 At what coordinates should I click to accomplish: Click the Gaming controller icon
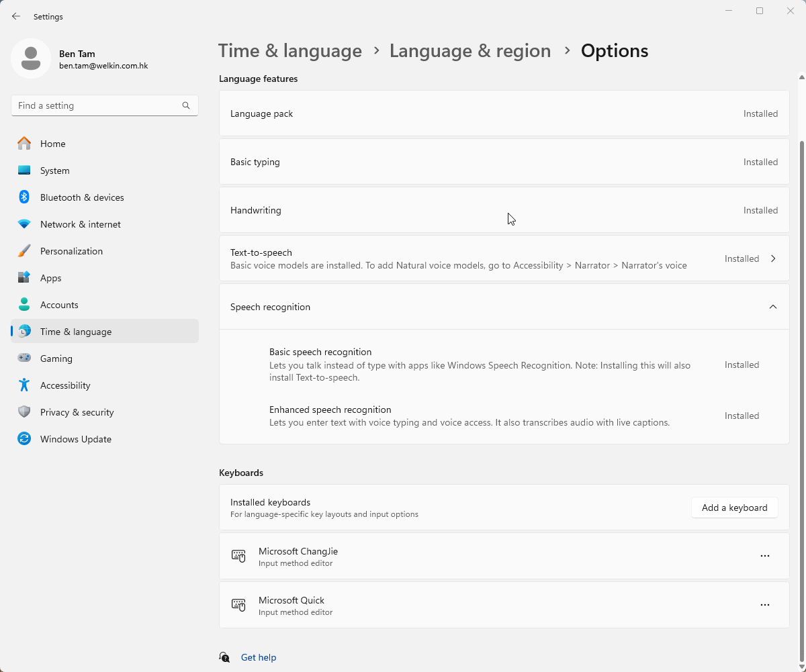[x=24, y=358]
